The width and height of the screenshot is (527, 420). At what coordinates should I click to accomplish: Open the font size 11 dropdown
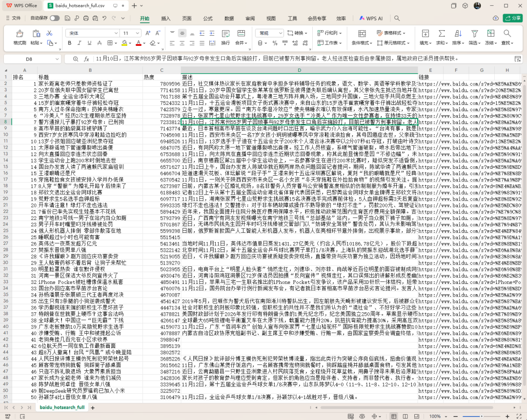(x=138, y=33)
